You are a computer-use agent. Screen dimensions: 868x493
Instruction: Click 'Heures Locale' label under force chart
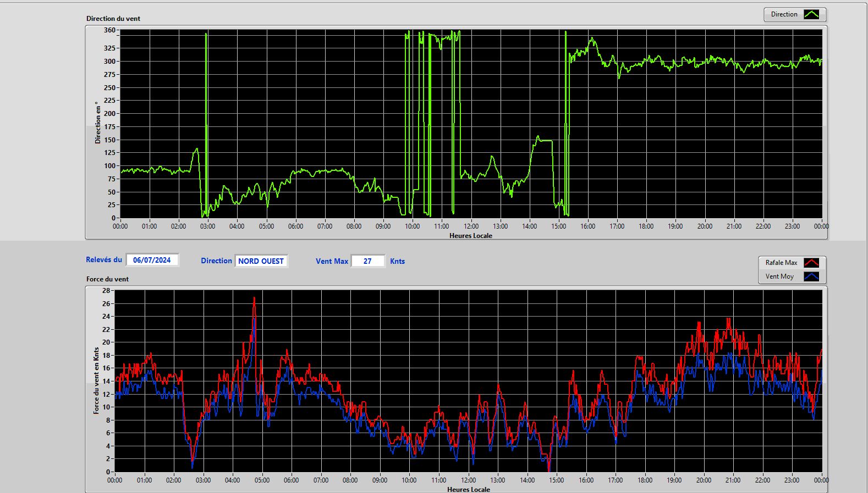point(469,489)
